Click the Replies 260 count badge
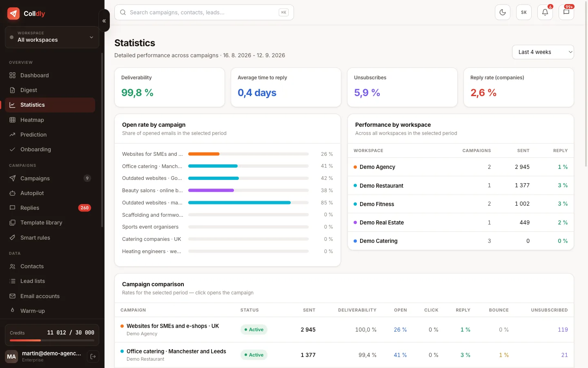The height and width of the screenshot is (368, 588). [x=85, y=208]
